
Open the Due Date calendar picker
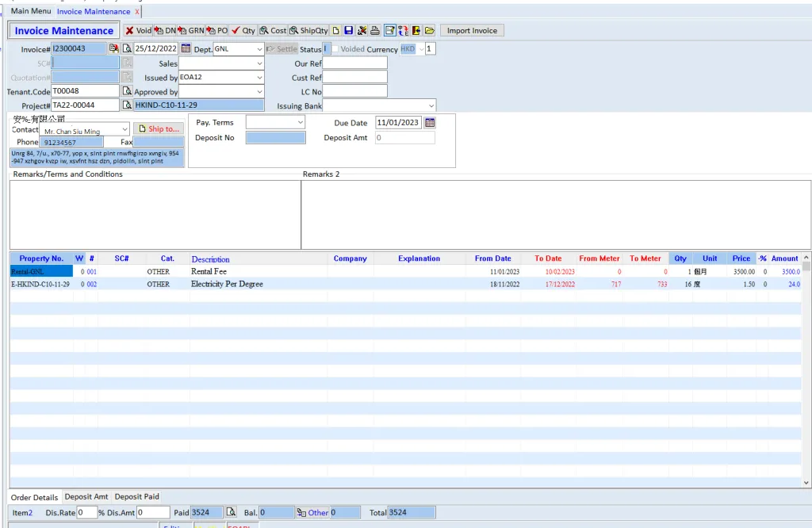tap(430, 123)
